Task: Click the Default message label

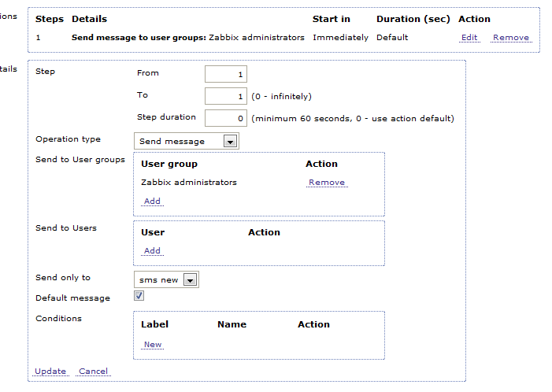Action: coord(72,298)
